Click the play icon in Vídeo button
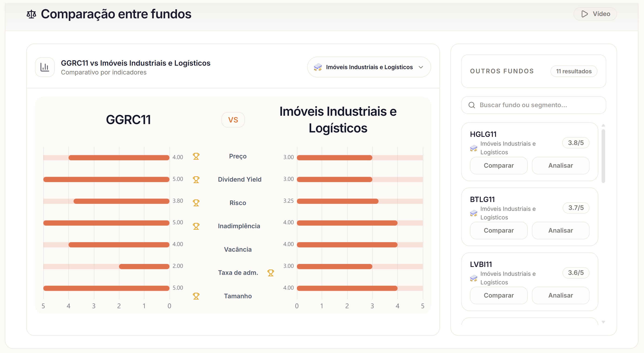This screenshot has height=353, width=644. pyautogui.click(x=584, y=14)
